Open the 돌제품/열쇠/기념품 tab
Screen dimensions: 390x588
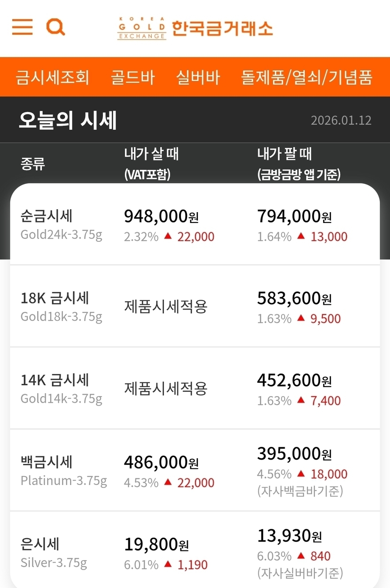(307, 77)
